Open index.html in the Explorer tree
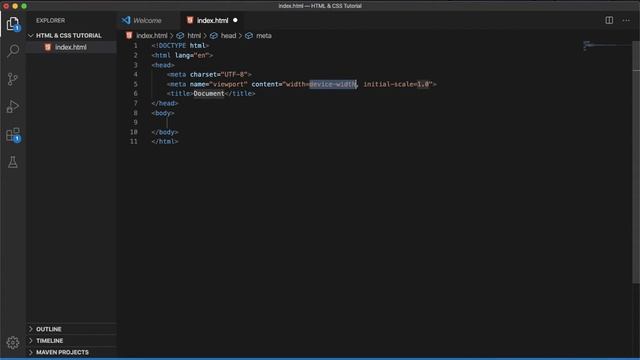This screenshot has height=360, width=640. pos(71,47)
